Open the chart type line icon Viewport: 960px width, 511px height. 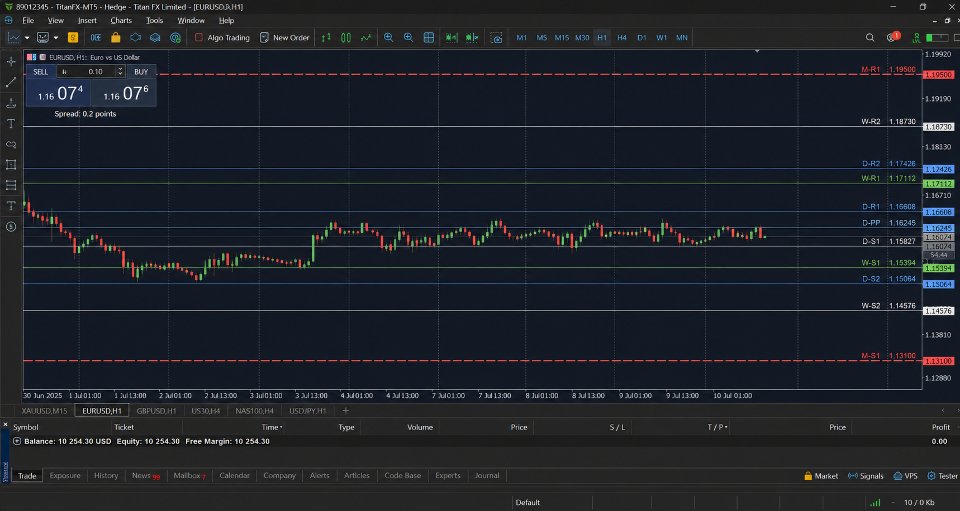(x=13, y=37)
